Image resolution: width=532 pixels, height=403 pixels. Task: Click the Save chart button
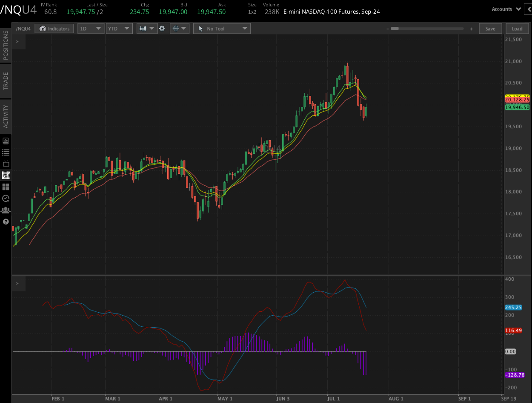(x=490, y=29)
